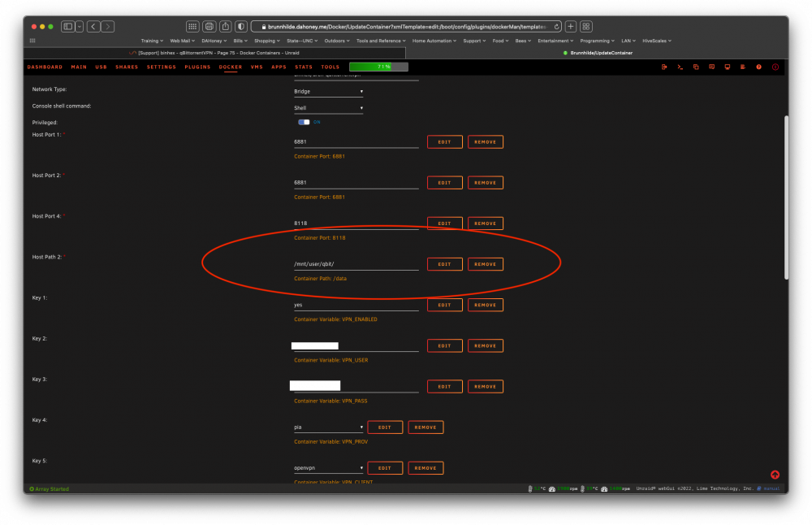This screenshot has width=812, height=525.
Task: Click the Unraid power icon
Action: coord(775,67)
